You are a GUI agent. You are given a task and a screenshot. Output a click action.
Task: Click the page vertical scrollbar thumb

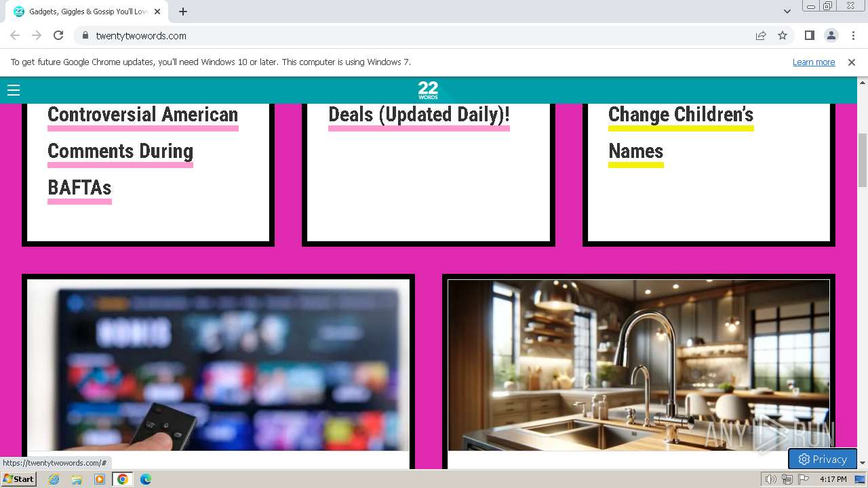tap(863, 160)
